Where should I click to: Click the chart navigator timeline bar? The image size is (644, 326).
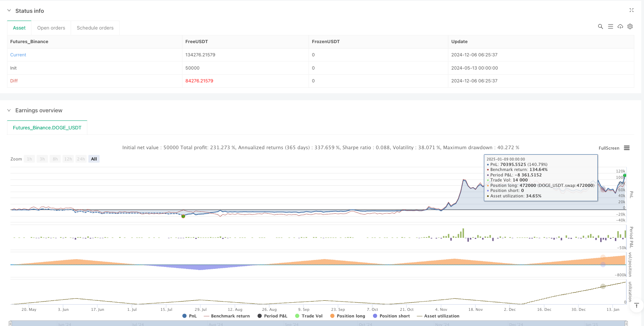(318, 323)
